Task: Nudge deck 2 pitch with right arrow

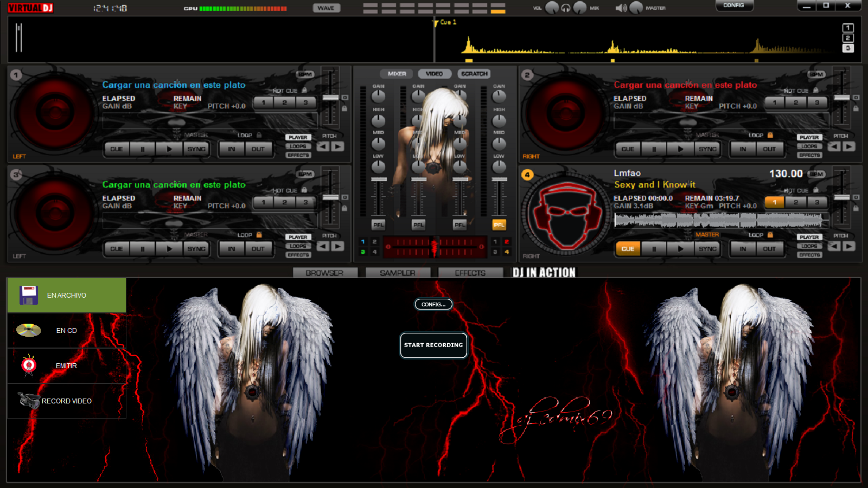Action: [x=848, y=146]
